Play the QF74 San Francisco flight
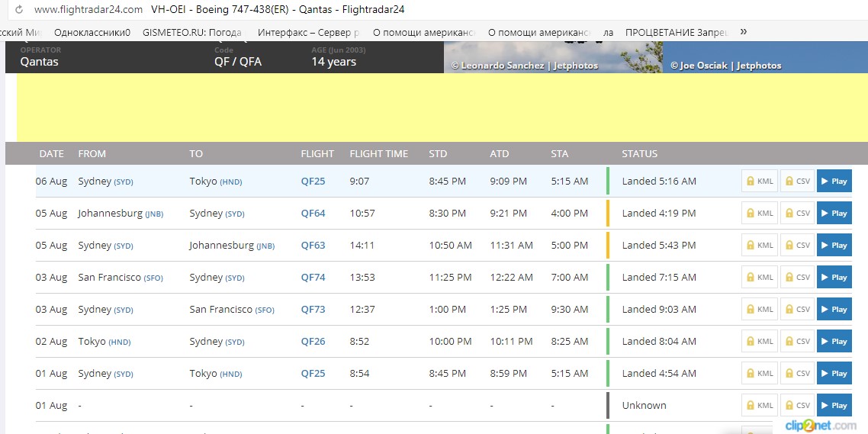Viewport: 868px width, 434px height. tap(834, 278)
